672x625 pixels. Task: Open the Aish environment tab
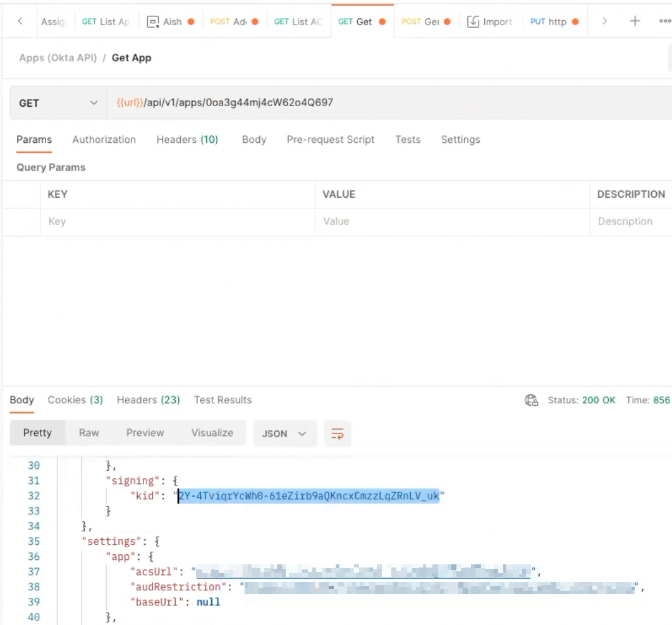[x=171, y=21]
